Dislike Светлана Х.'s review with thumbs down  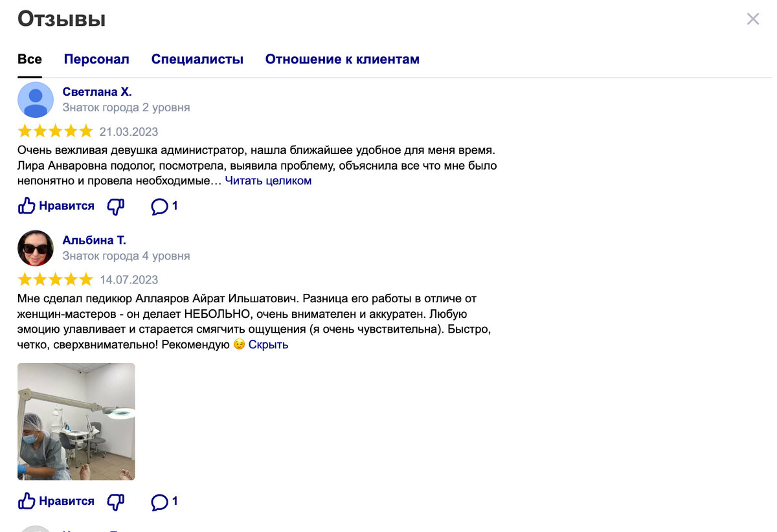coord(116,206)
